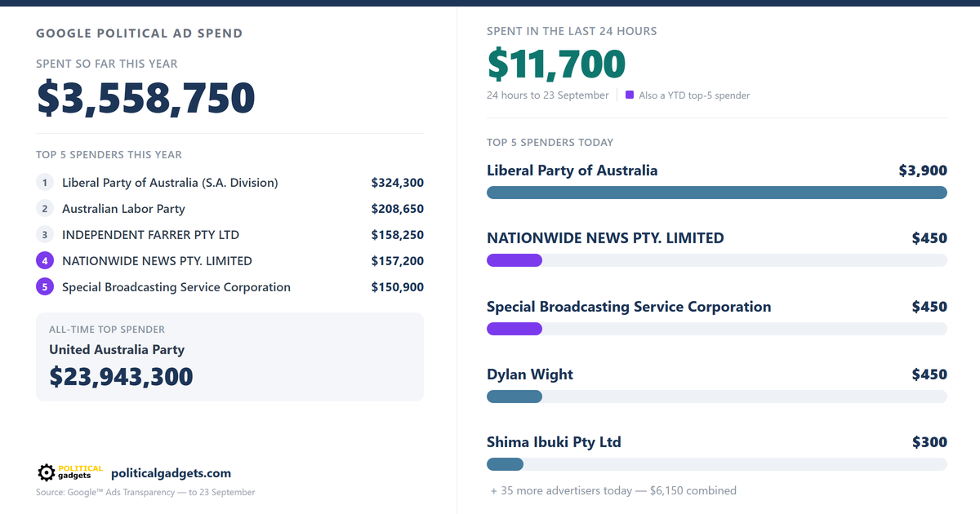Click the Liberal Party of Australia spend bar
Viewport: 980px width, 514px height.
[717, 193]
